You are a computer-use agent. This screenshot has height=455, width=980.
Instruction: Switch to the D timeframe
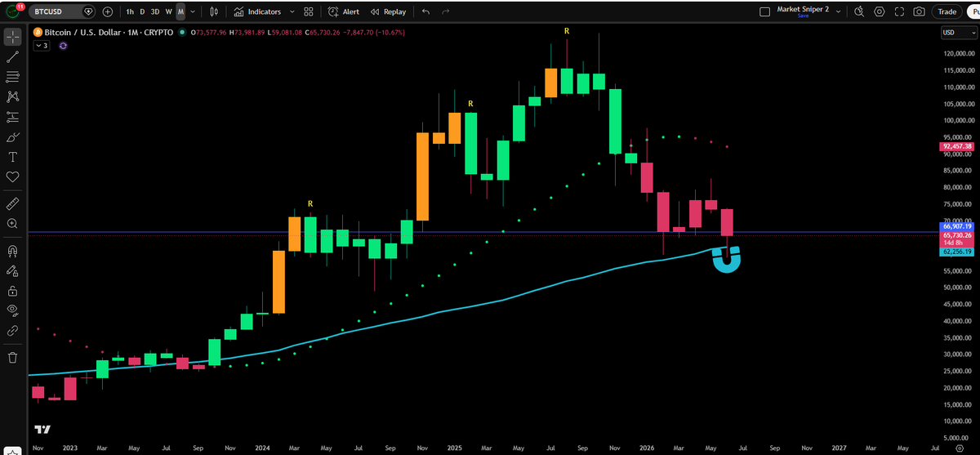tap(142, 12)
